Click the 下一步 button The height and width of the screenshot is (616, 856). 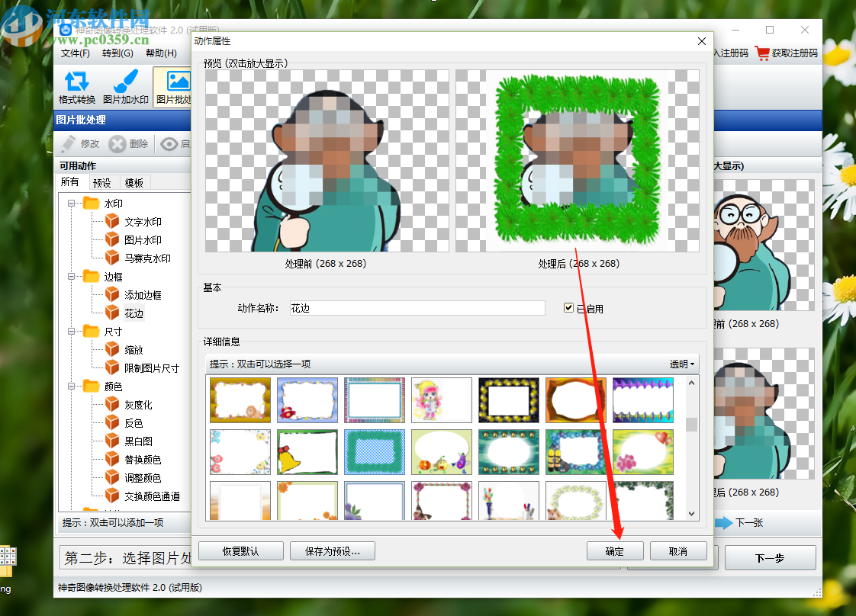[x=770, y=557]
